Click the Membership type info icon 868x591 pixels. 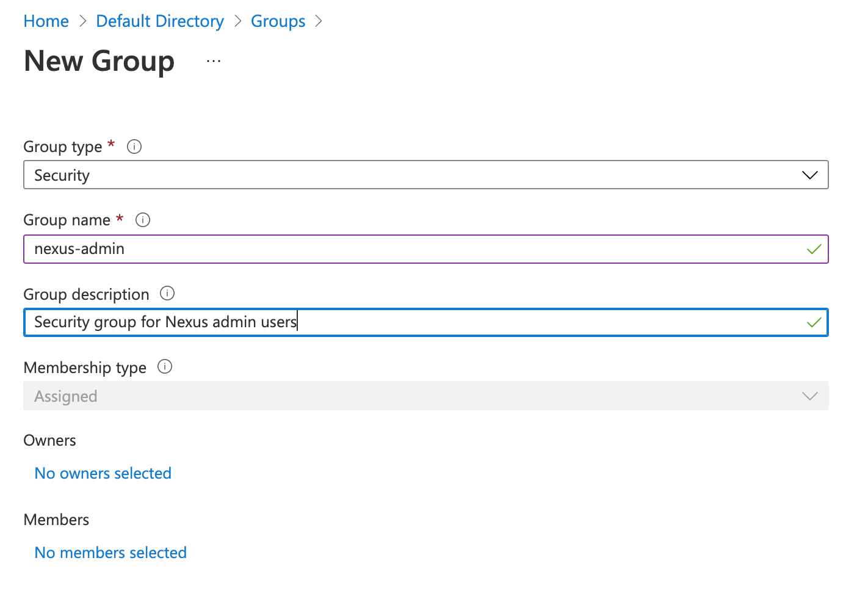click(165, 367)
